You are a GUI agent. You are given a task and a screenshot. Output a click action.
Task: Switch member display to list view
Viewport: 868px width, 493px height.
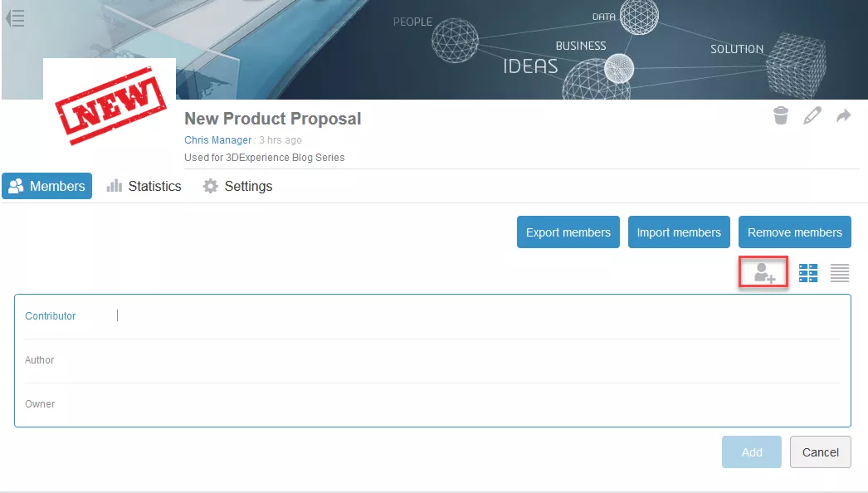click(x=839, y=272)
